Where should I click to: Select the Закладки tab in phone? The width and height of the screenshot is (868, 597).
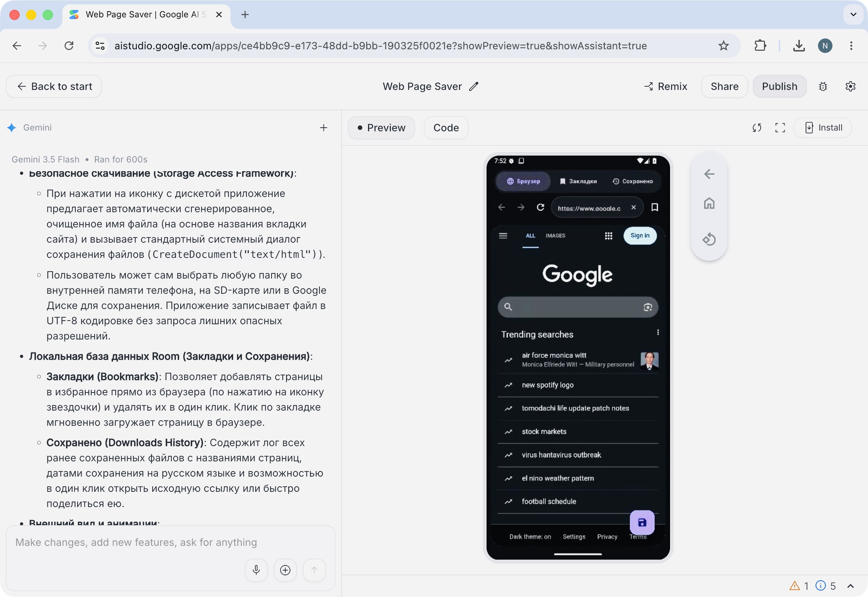(578, 181)
